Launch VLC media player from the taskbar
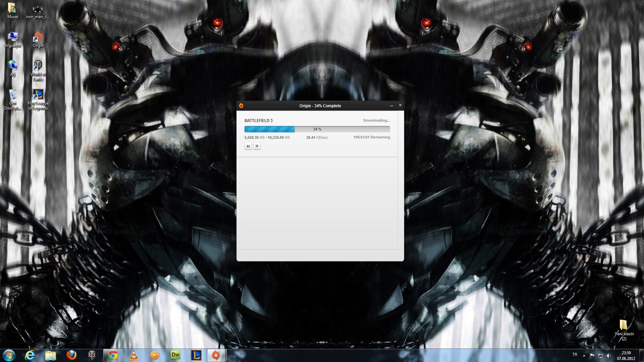 [x=134, y=355]
